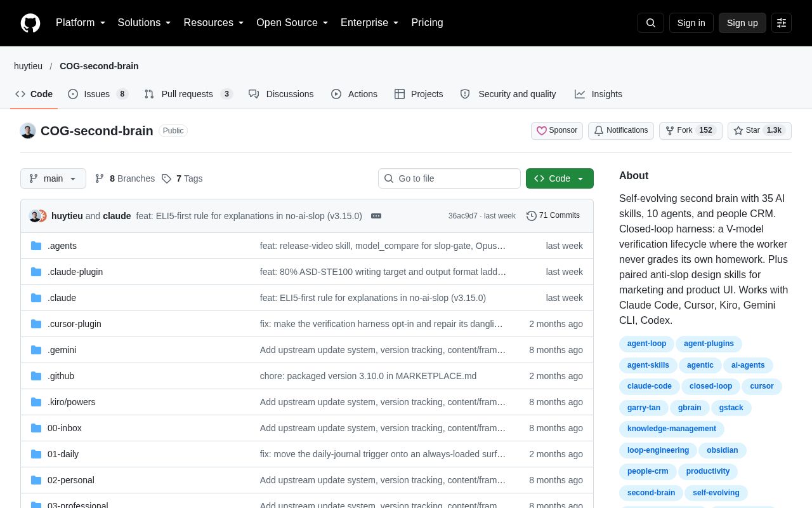Show commit message details ellipsis

[376, 216]
